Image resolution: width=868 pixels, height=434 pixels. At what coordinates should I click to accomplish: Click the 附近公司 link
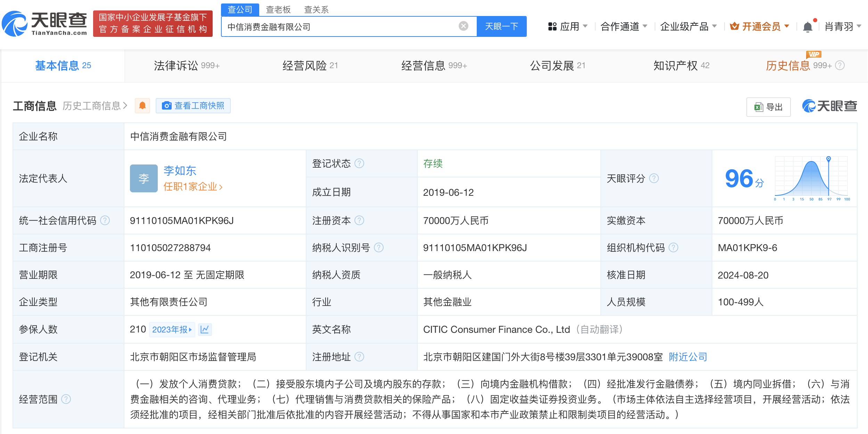point(687,357)
